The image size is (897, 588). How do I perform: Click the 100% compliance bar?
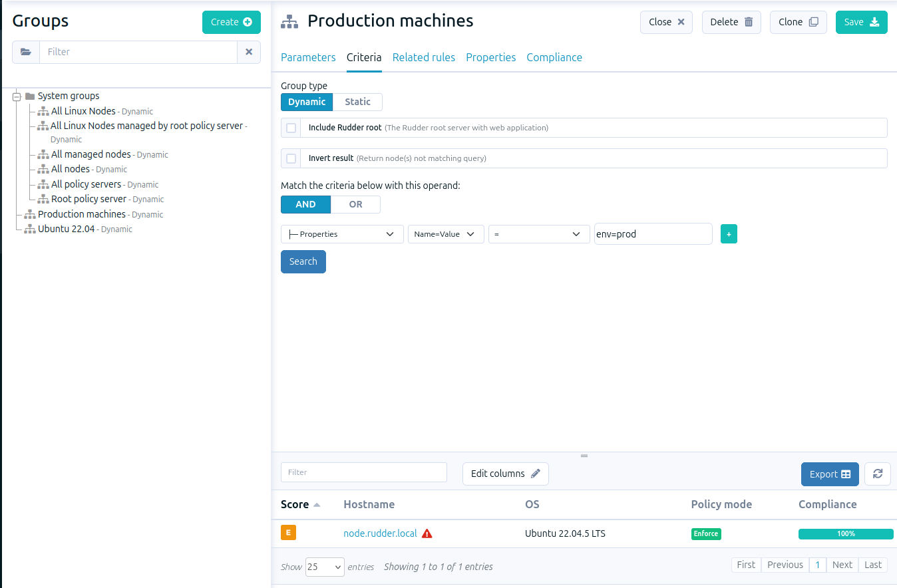click(x=846, y=533)
